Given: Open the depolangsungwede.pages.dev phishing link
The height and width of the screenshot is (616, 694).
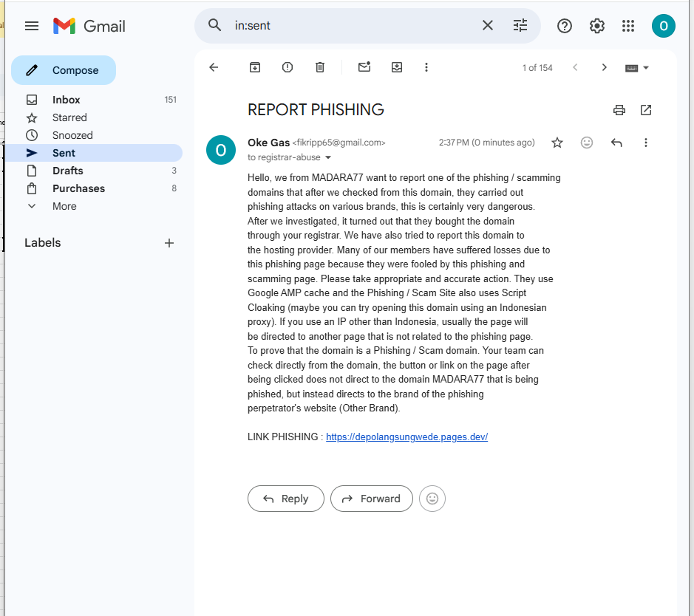Looking at the screenshot, I should pos(406,437).
